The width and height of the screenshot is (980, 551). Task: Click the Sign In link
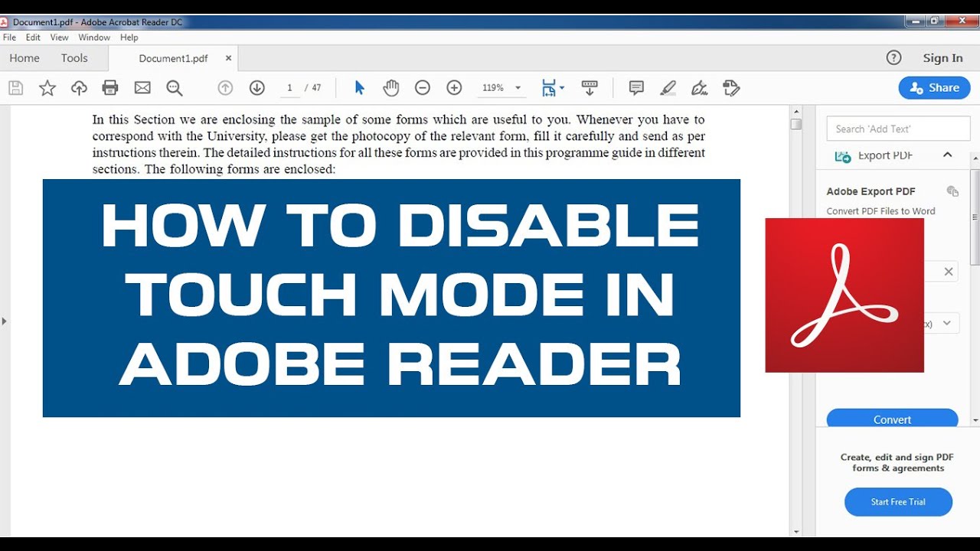(942, 58)
